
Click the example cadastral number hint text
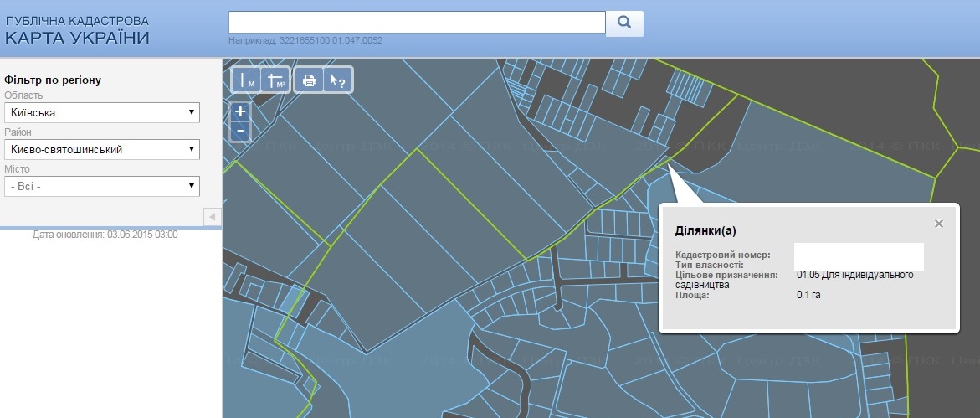pyautogui.click(x=305, y=40)
